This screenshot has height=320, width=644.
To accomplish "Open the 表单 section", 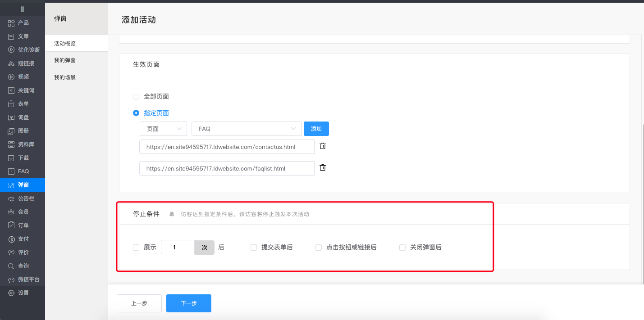I will point(23,104).
